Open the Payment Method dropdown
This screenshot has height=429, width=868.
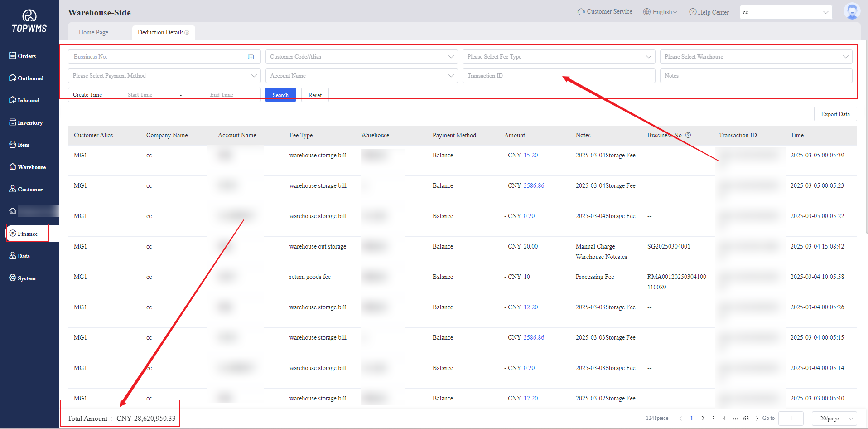164,76
